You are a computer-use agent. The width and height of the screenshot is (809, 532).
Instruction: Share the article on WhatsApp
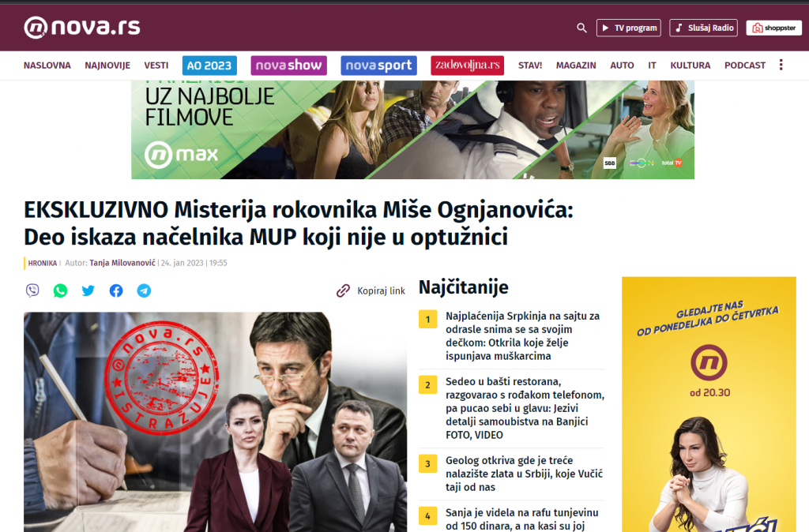click(60, 290)
